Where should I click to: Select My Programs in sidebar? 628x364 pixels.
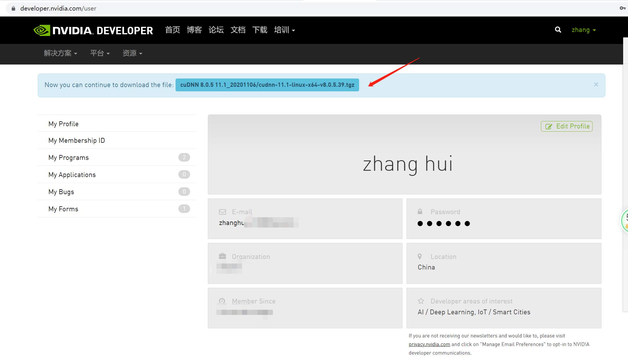click(69, 158)
